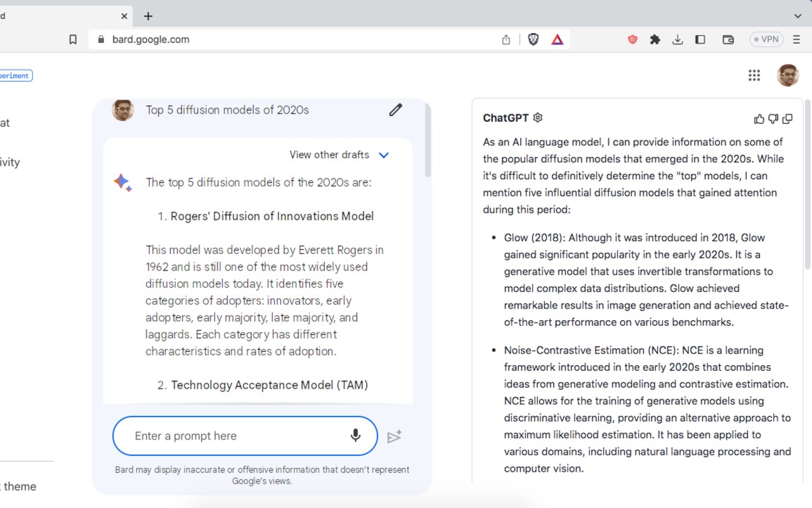The width and height of the screenshot is (812, 508).
Task: Open the share page icon
Action: [x=506, y=39]
